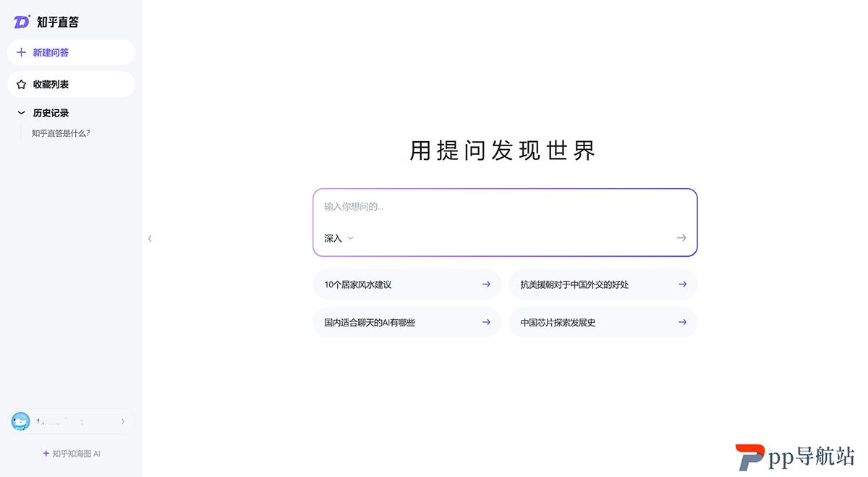Click the sparkle icon beside 知乎知海图 AI
This screenshot has height=477, width=868.
pyautogui.click(x=46, y=453)
